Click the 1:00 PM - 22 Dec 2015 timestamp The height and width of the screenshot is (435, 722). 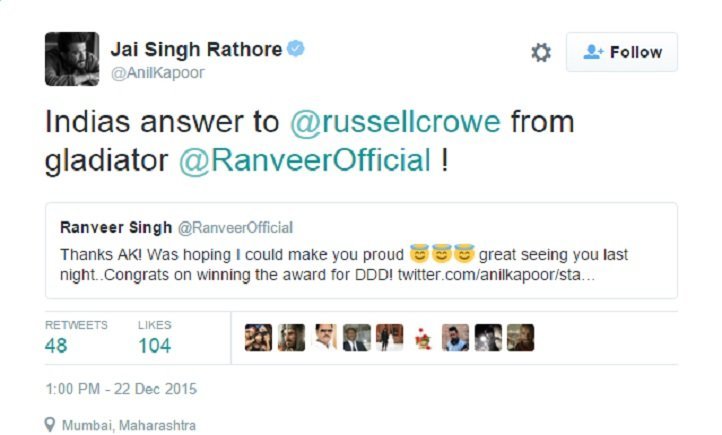pos(121,389)
